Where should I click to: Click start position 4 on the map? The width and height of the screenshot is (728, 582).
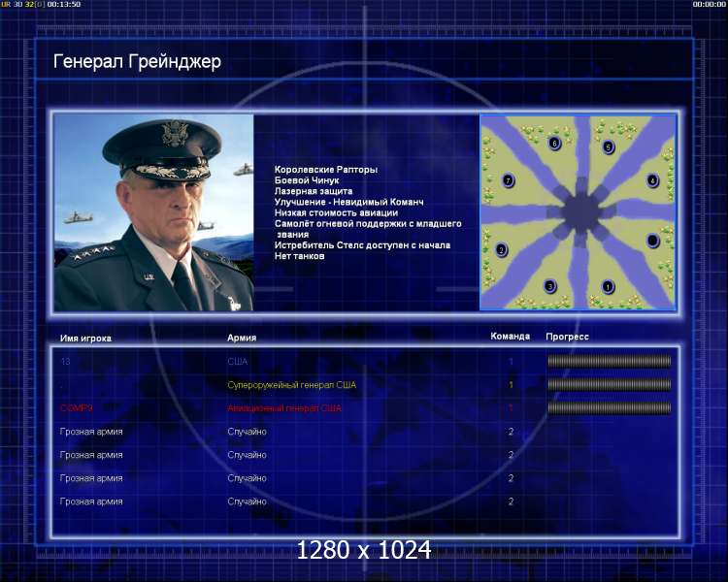(x=652, y=180)
